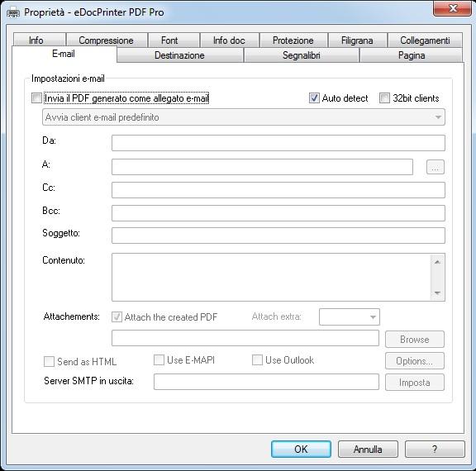Expand the Attach extra combo box
Screen dimensions: 476x471
pos(349,316)
